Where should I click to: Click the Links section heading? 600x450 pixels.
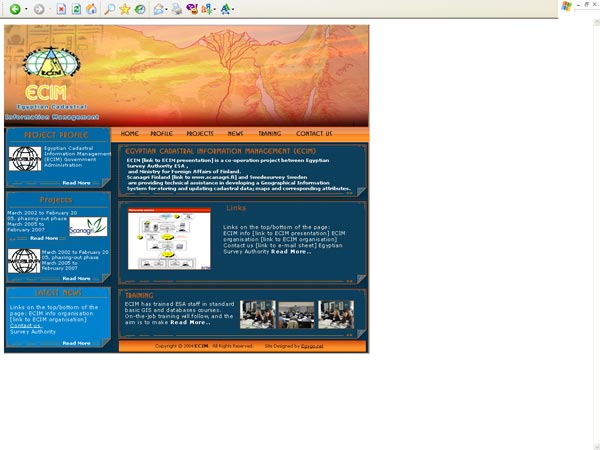(236, 208)
